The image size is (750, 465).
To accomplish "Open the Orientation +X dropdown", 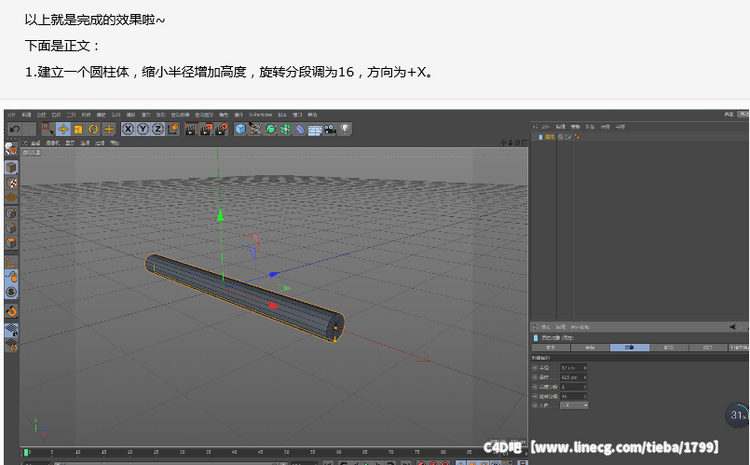I will tap(574, 405).
